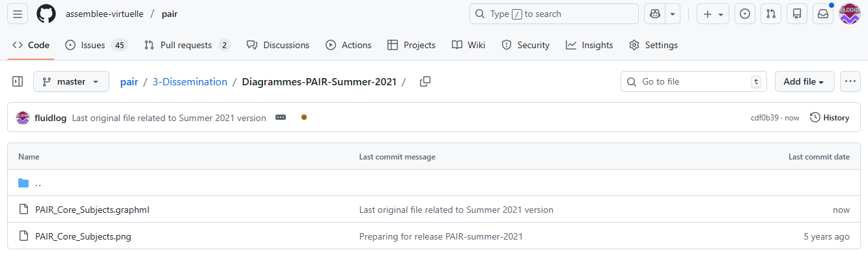This screenshot has width=868, height=263.
Task: Toggle the side file tree panel
Action: [x=18, y=81]
